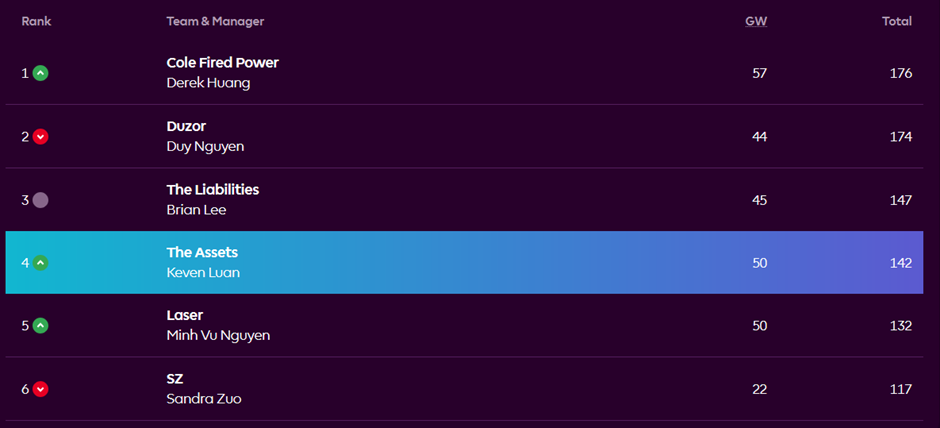This screenshot has width=940, height=428.
Task: Open The Liabilities team
Action: tap(213, 189)
